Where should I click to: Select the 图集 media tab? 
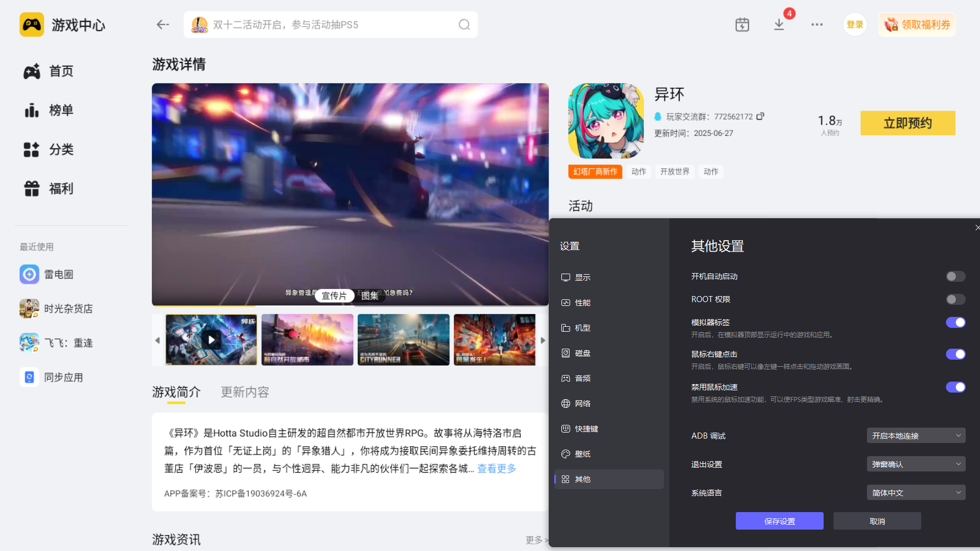click(x=370, y=296)
